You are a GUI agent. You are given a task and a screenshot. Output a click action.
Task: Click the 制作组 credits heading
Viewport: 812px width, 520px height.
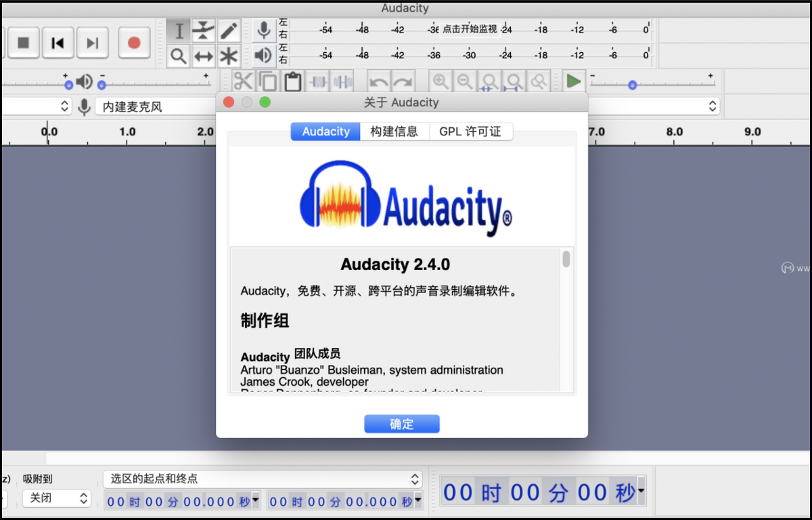[x=265, y=320]
